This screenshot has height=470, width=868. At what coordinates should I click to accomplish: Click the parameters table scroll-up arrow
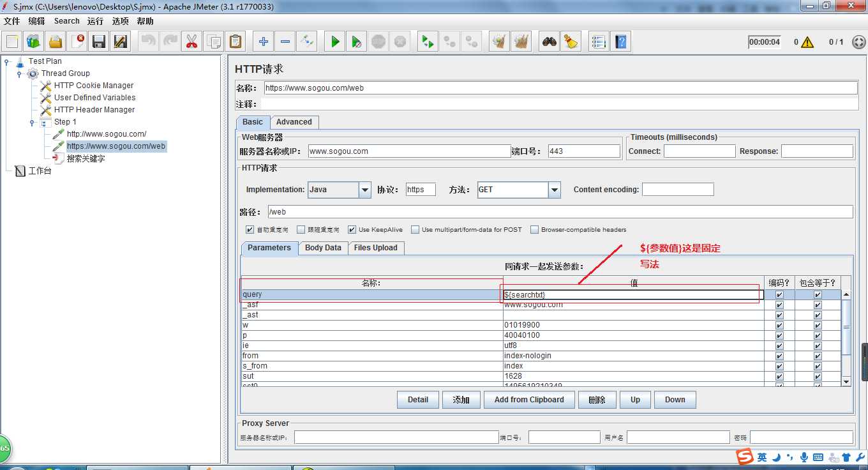[846, 295]
